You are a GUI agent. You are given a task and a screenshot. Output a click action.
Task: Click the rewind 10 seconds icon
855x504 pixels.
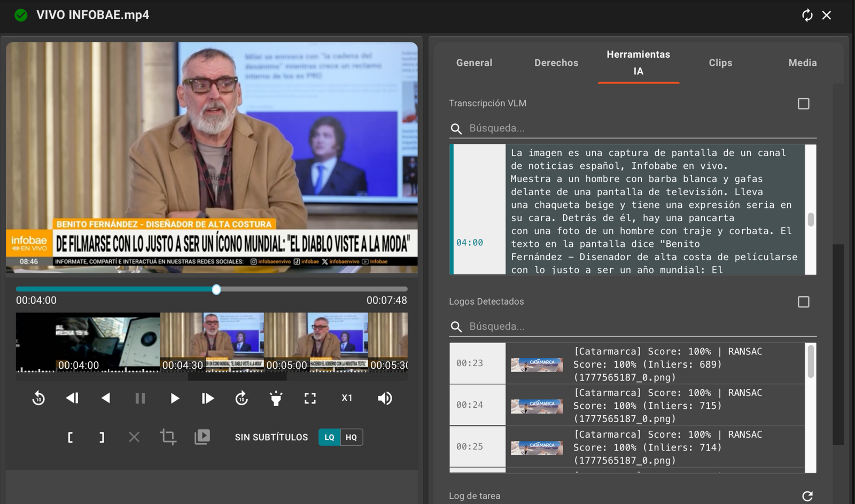click(38, 398)
